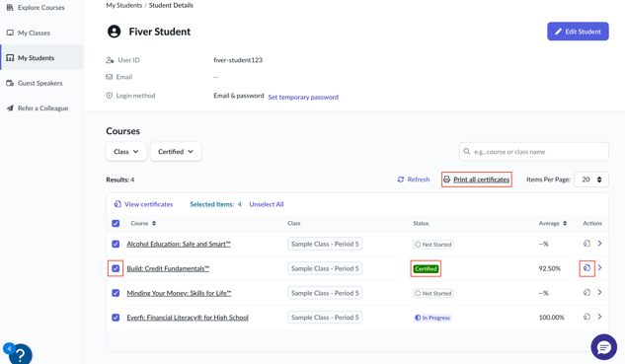Open Everfi: Financial Literacy for High School

188,318
